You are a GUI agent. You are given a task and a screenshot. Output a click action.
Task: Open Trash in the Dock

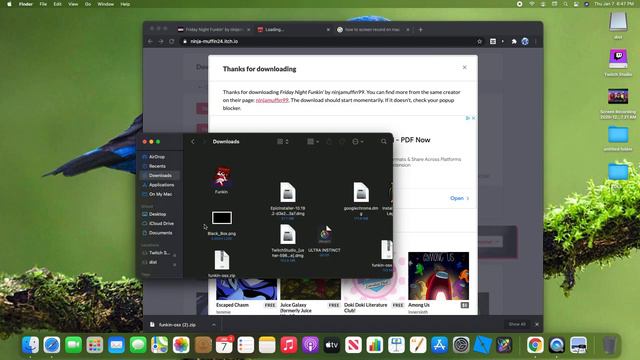pos(609,345)
